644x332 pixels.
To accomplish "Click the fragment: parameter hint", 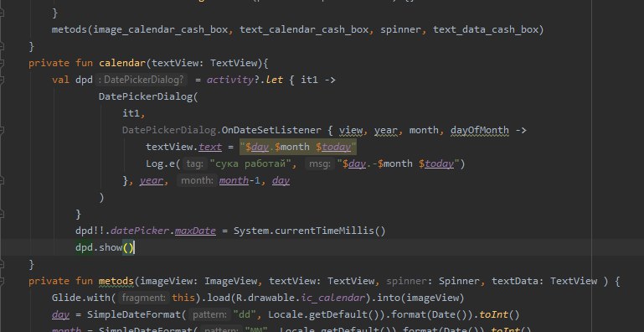I will 144,298.
